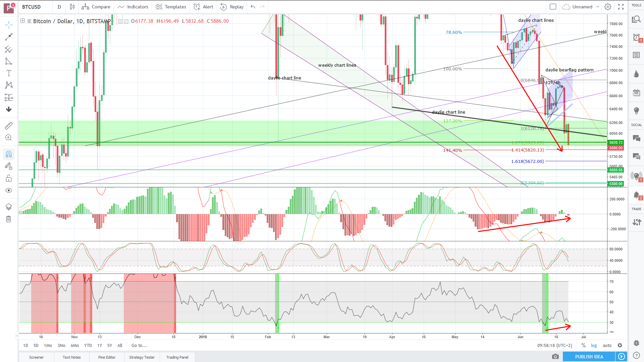Open the Strategy Tester tab
The height and width of the screenshot is (362, 644).
[142, 357]
